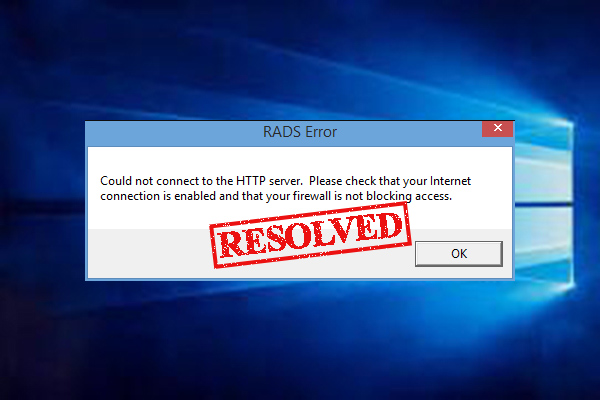The image size is (600, 400).
Task: Click the letter D in RESOLVED stamp
Action: [389, 225]
